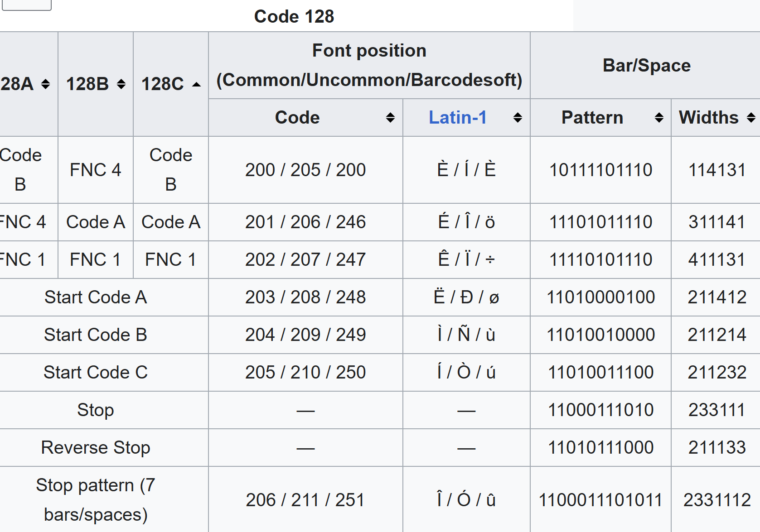Click the sort arrows beside Latin-1

click(x=518, y=118)
